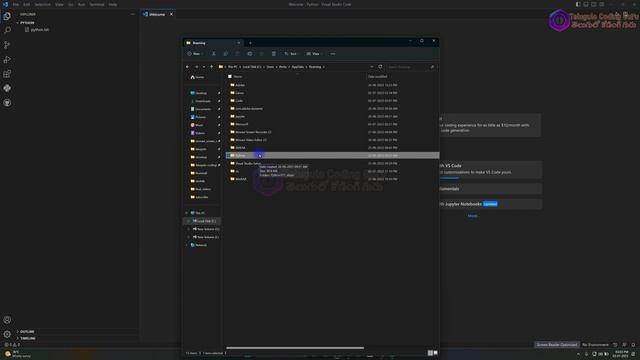Open the Extensions view in VS Code

click(7, 74)
